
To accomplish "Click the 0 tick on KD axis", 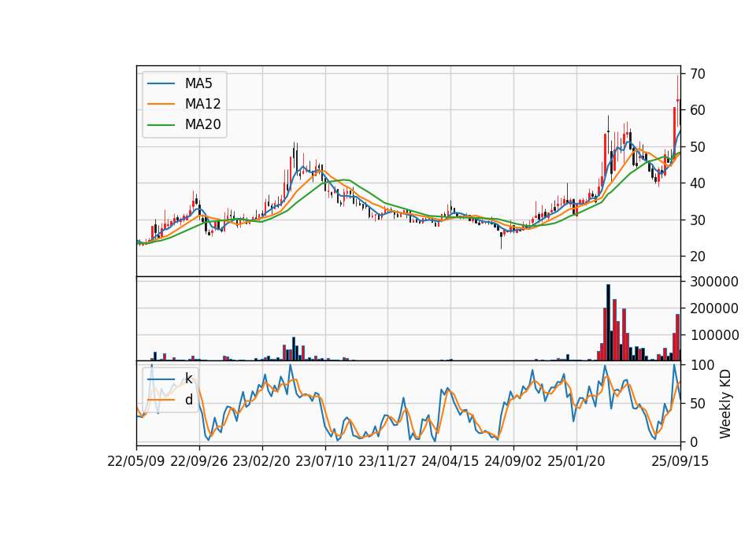I will 694,441.
